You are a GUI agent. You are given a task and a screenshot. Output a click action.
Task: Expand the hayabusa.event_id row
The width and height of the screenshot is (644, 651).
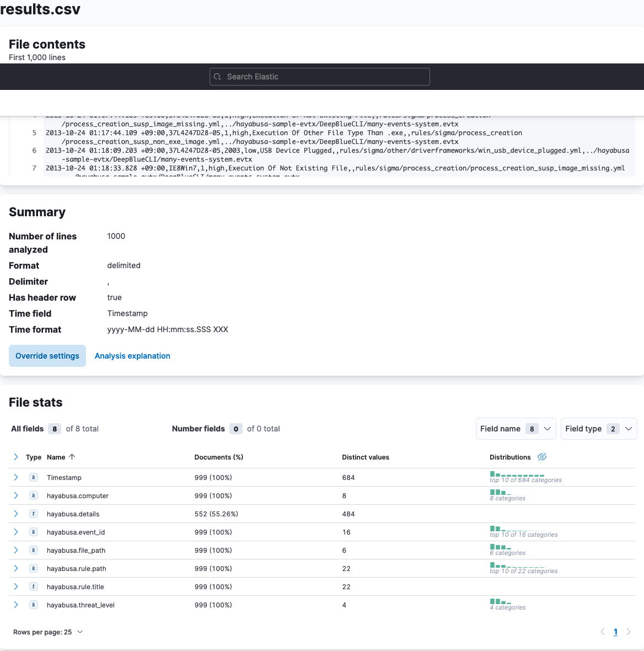tap(16, 532)
